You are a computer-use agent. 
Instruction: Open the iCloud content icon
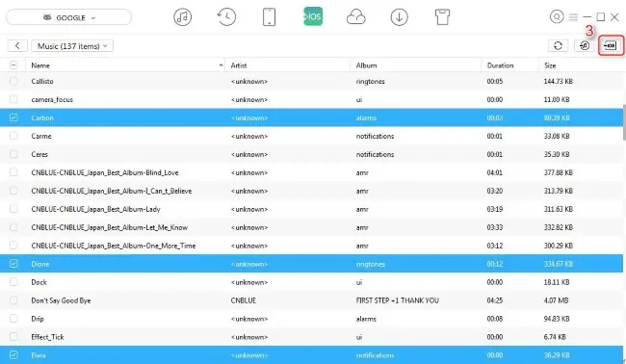(x=355, y=17)
